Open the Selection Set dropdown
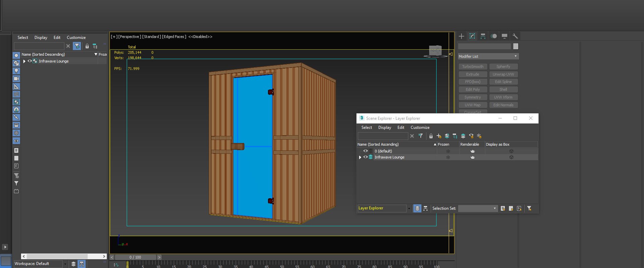The width and height of the screenshot is (644, 268). [x=478, y=209]
